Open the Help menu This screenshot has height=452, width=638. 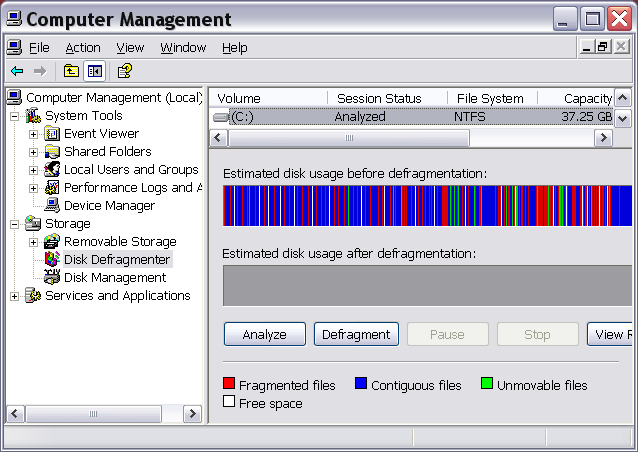tap(235, 48)
